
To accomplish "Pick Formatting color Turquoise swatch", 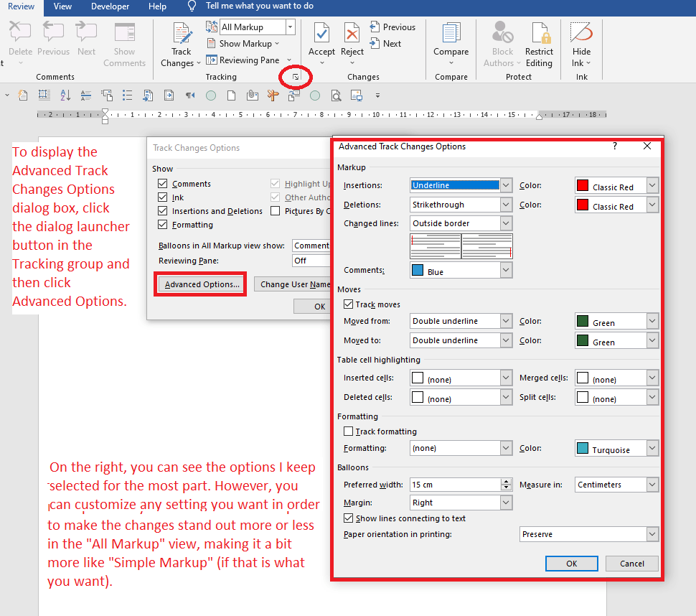I will (x=583, y=448).
